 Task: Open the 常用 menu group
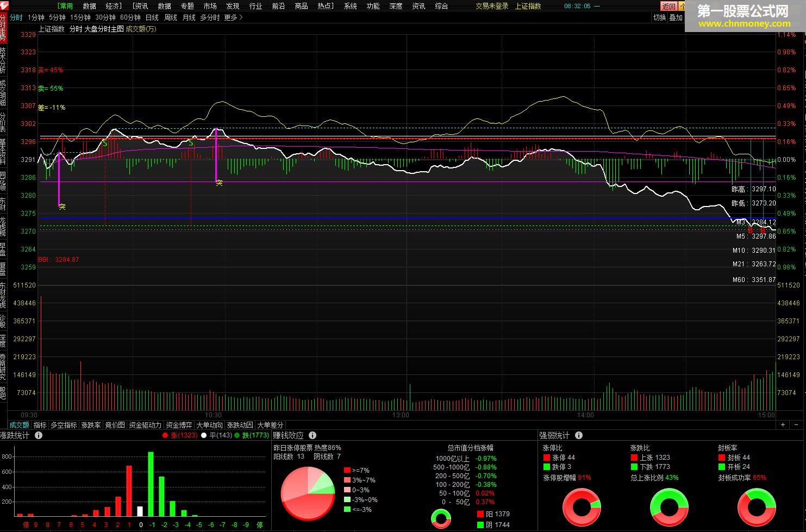(x=65, y=6)
